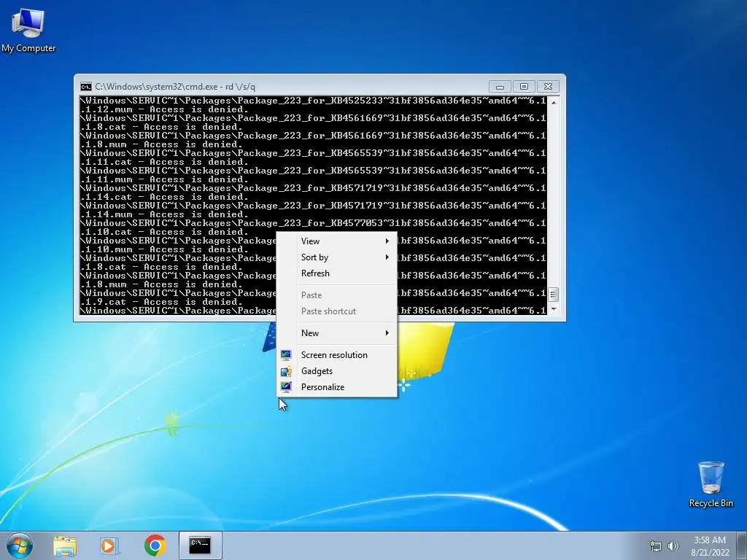
Task: Open network status tray icon
Action: coord(656,546)
